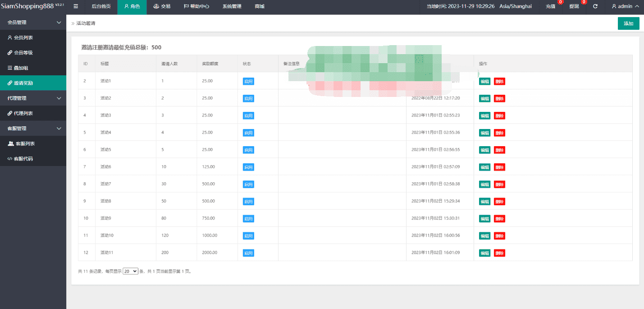Switch to the 交易 top menu
The height and width of the screenshot is (309, 644).
click(162, 6)
